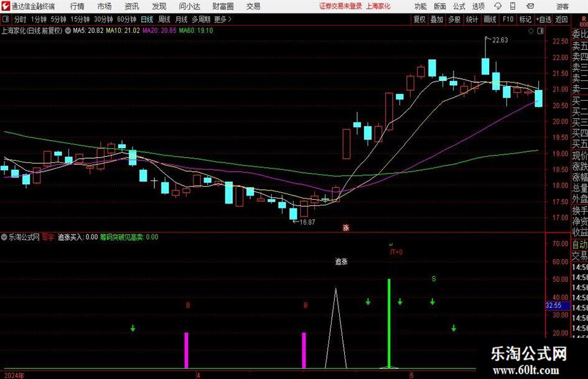Click the 统计 toolbar button

pyautogui.click(x=472, y=19)
